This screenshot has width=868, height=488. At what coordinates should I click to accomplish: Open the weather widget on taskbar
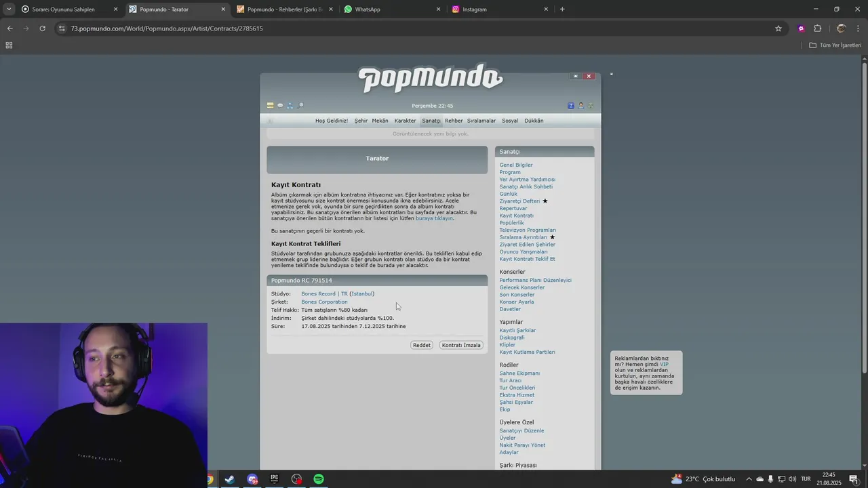point(703,479)
